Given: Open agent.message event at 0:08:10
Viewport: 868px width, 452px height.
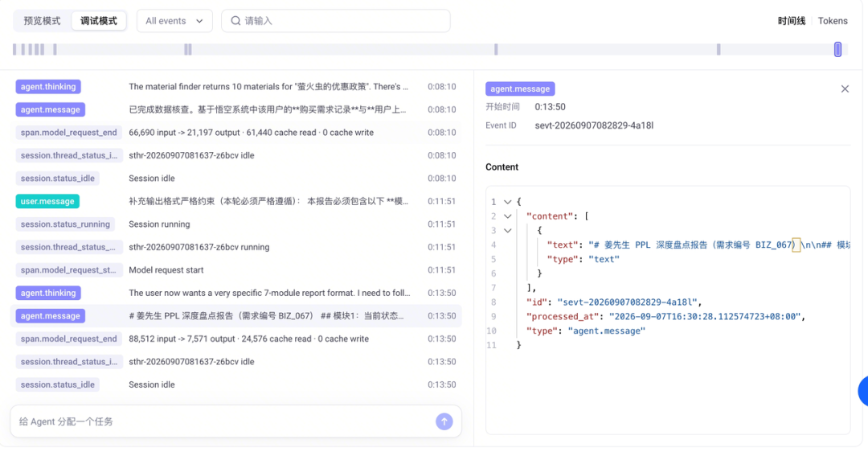Looking at the screenshot, I should 235,109.
